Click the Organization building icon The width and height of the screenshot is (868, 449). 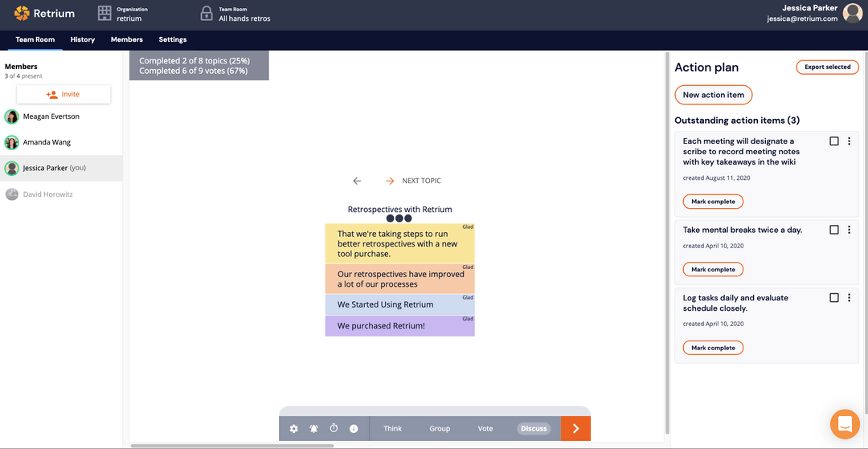(x=104, y=14)
